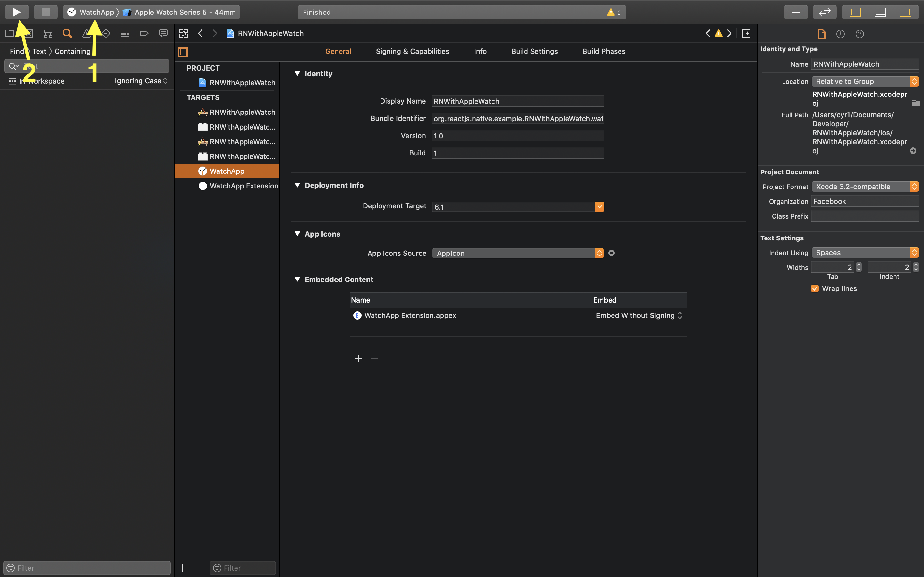Click the forward navigation arrow in the editor
The image size is (924, 577).
point(215,33)
